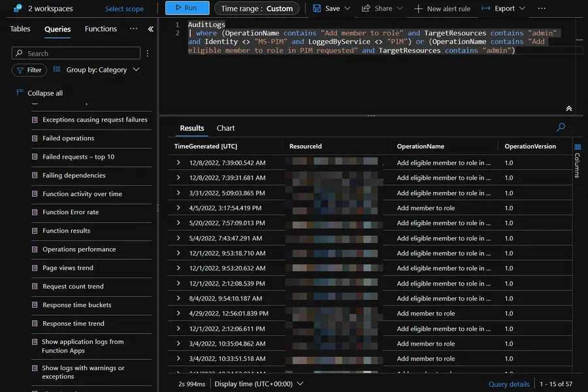
Task: Switch to the Tables tab
Action: click(20, 29)
